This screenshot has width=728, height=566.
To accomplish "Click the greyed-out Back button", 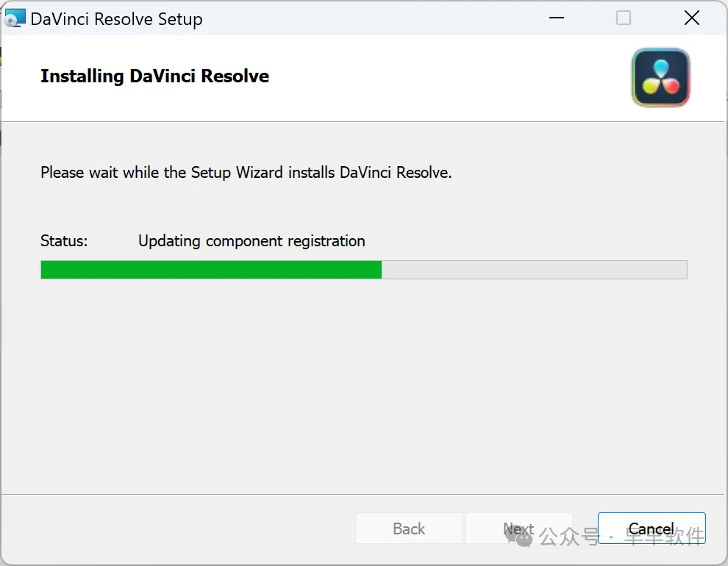I will [409, 528].
